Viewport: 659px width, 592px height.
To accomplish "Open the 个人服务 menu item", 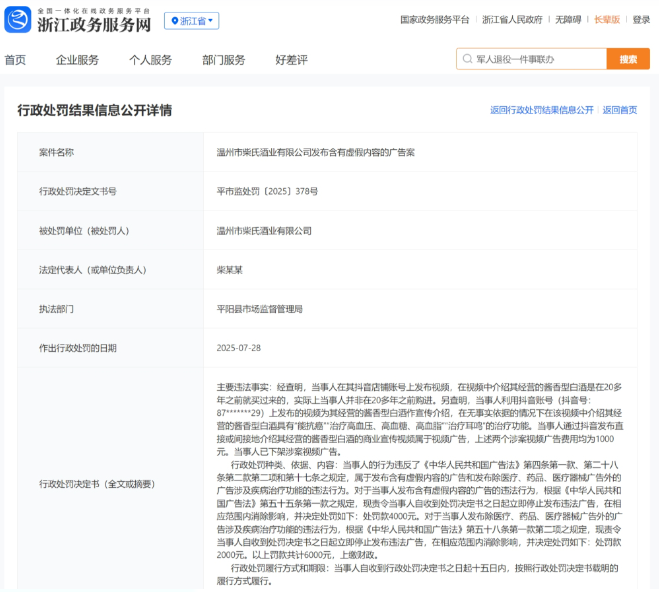I will [x=150, y=60].
